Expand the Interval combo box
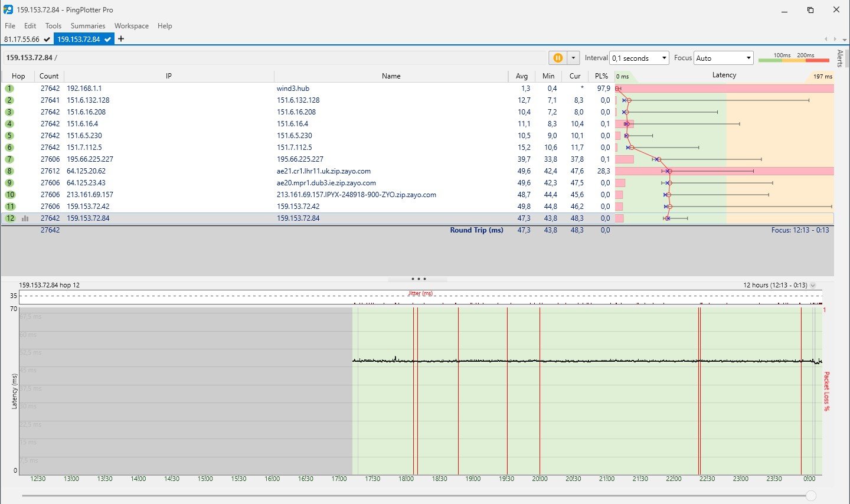This screenshot has width=850, height=504. point(664,58)
